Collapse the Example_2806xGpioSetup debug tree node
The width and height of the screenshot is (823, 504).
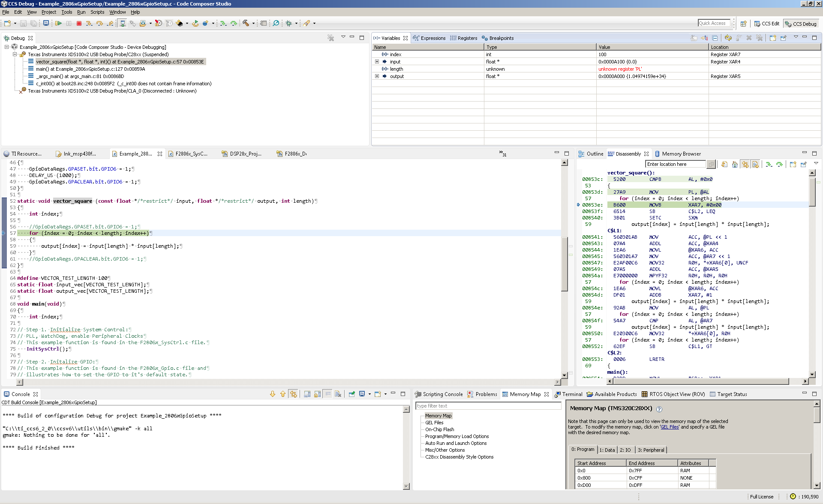point(7,47)
